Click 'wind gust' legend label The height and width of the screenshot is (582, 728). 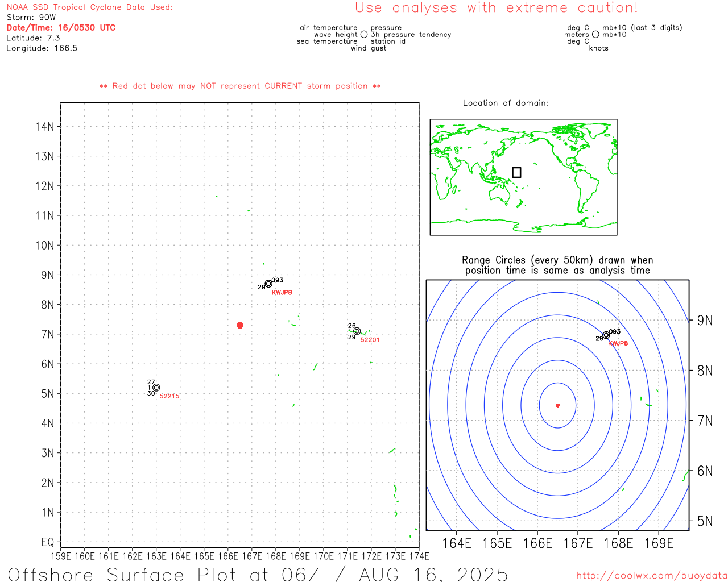point(369,48)
